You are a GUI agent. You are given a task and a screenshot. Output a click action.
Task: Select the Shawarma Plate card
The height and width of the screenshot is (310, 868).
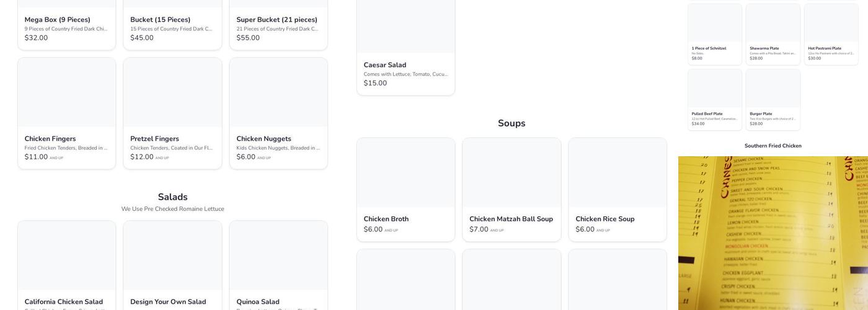point(773,34)
